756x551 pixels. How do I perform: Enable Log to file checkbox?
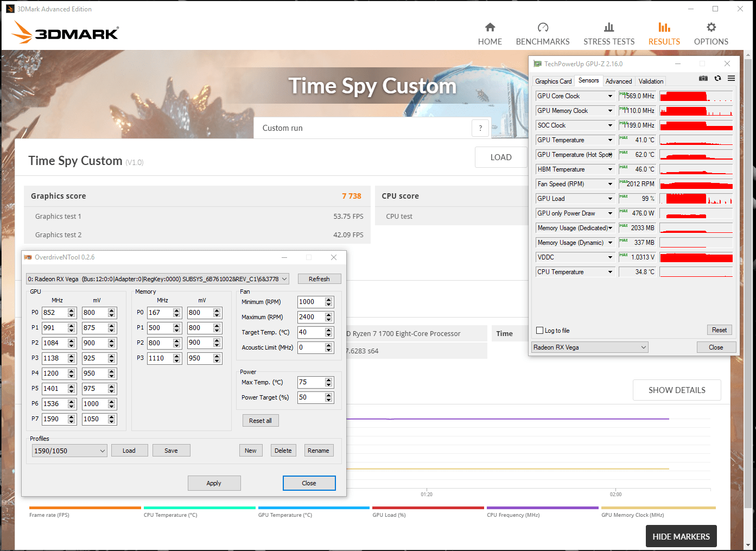pos(539,331)
